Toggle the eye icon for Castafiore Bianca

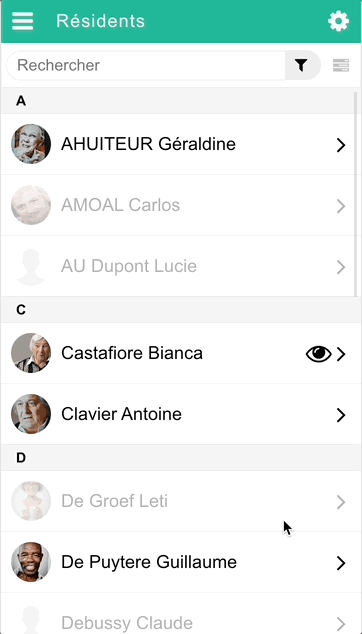pyautogui.click(x=318, y=354)
